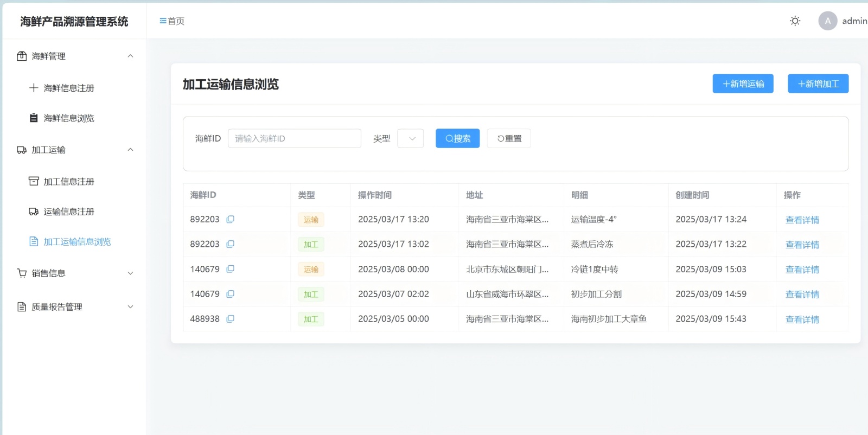This screenshot has height=435, width=868.
Task: Copy seafood ID 488938 with its copy icon
Action: click(x=230, y=319)
